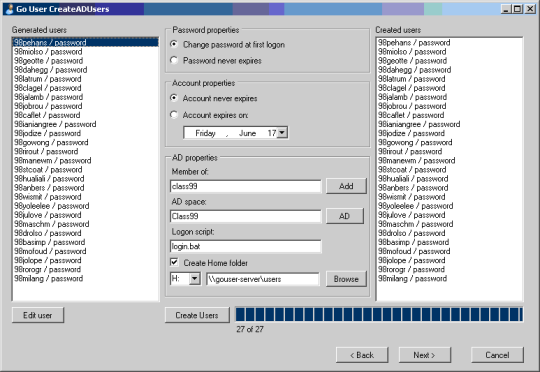Select 98milang in Created users list
The image size is (540, 372).
click(x=449, y=278)
